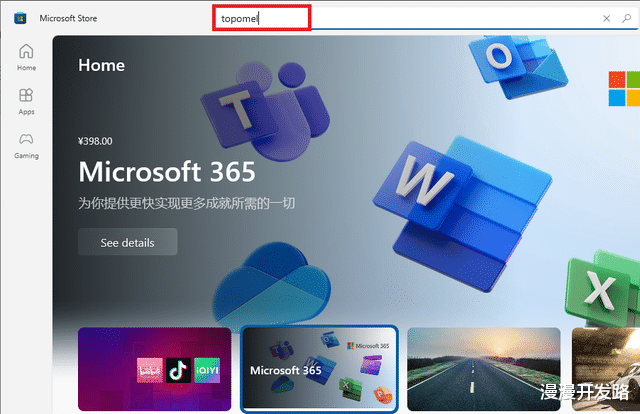Click the Microsoft Store logo icon
Screen dimensions: 640x414
[x=20, y=18]
